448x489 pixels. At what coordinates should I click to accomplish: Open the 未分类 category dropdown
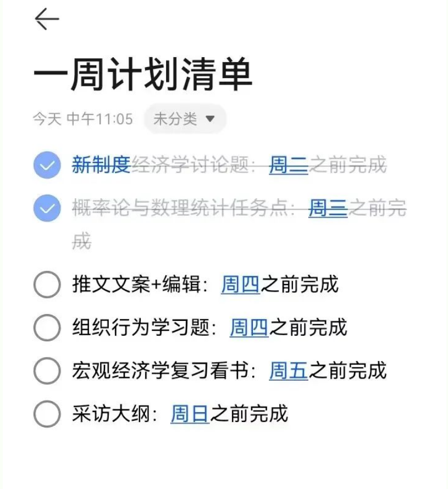(x=185, y=119)
